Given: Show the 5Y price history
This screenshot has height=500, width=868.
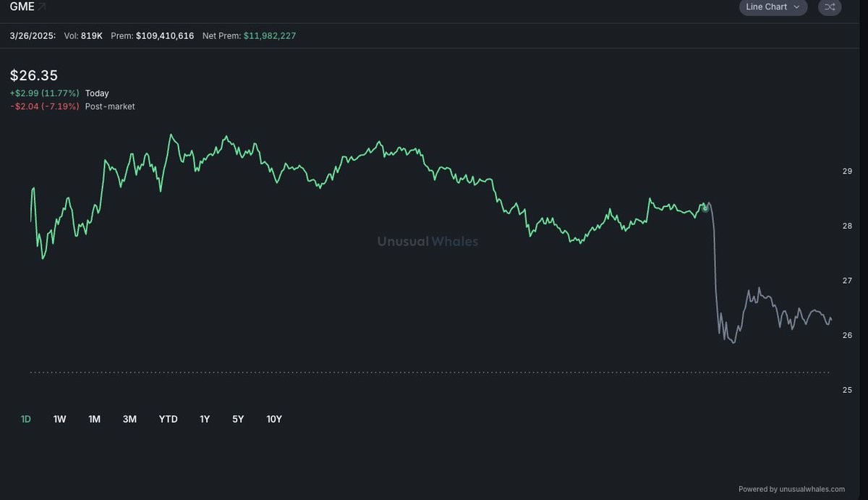Looking at the screenshot, I should coord(238,419).
